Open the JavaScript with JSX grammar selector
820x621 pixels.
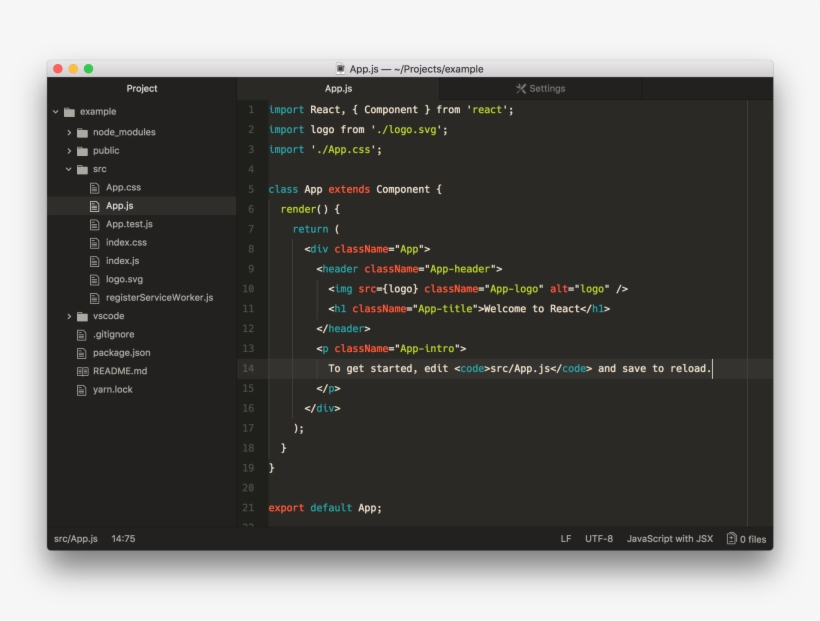pyautogui.click(x=671, y=538)
